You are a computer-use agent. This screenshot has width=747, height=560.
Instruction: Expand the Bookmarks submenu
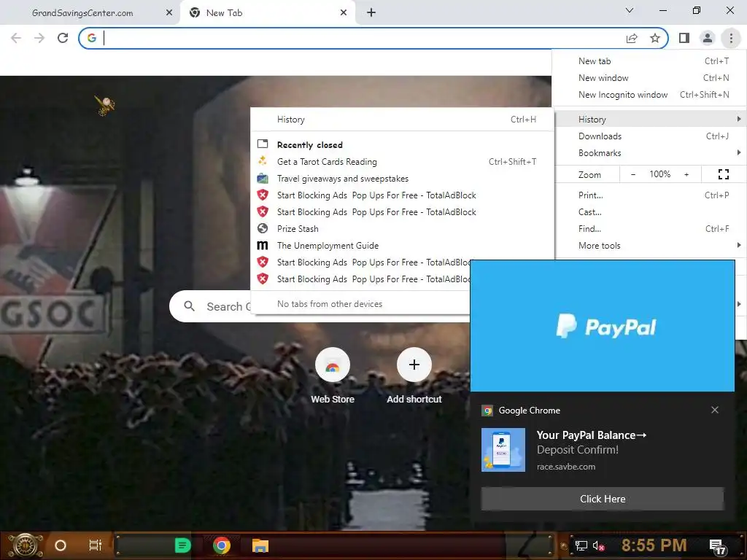click(649, 153)
